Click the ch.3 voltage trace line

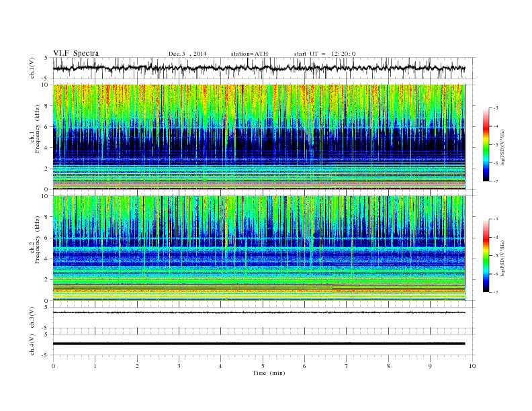click(x=259, y=312)
